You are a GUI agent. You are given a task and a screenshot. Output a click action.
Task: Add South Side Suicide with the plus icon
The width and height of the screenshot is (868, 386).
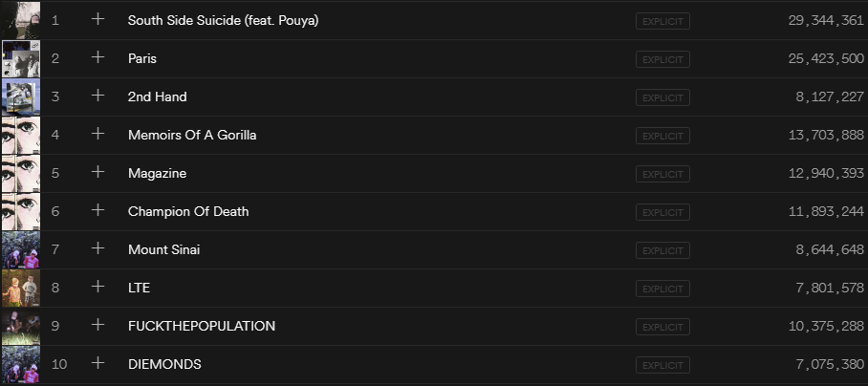coord(98,19)
